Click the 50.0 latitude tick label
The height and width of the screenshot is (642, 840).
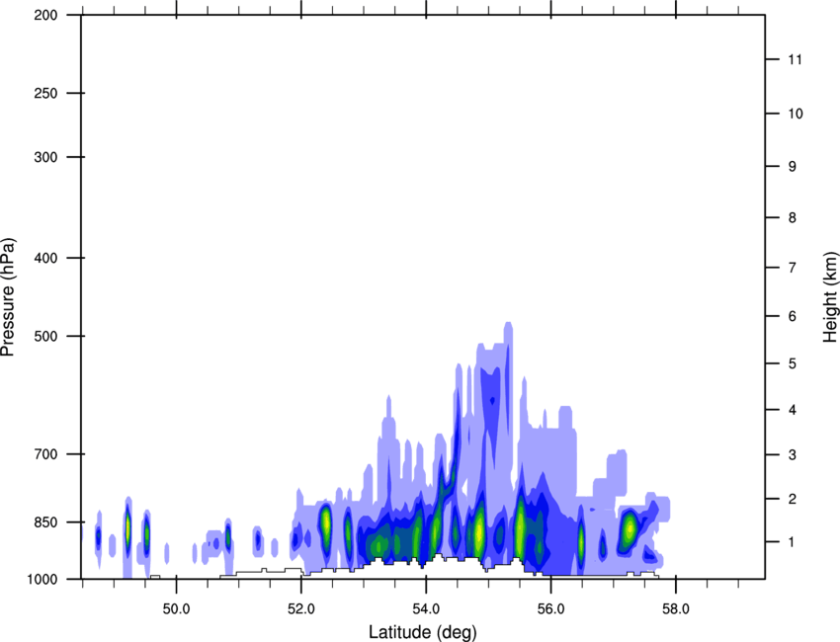click(176, 609)
